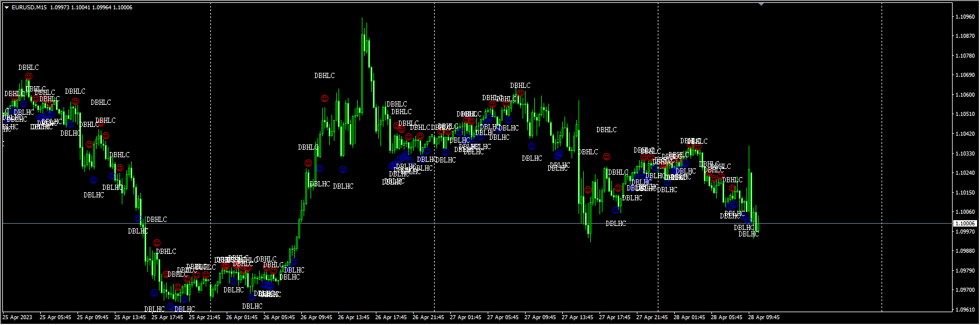Viewport: 980px width, 325px height.
Task: Click the 1.10330 price scale label
Action: (x=965, y=154)
